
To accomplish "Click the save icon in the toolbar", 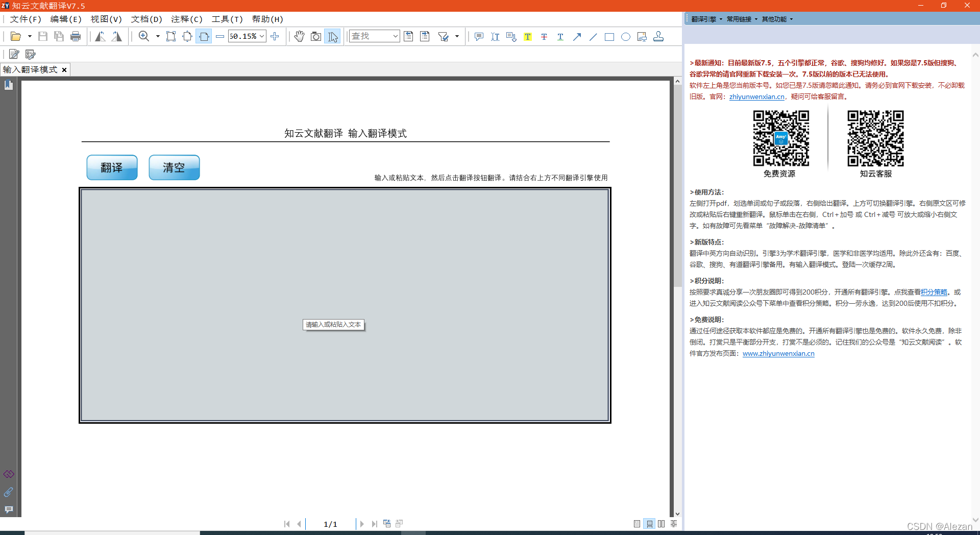I will 43,36.
